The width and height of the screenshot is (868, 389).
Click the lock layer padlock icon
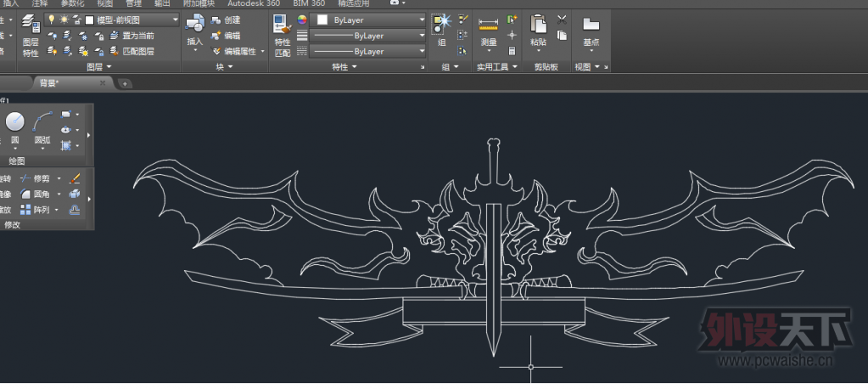(x=99, y=36)
